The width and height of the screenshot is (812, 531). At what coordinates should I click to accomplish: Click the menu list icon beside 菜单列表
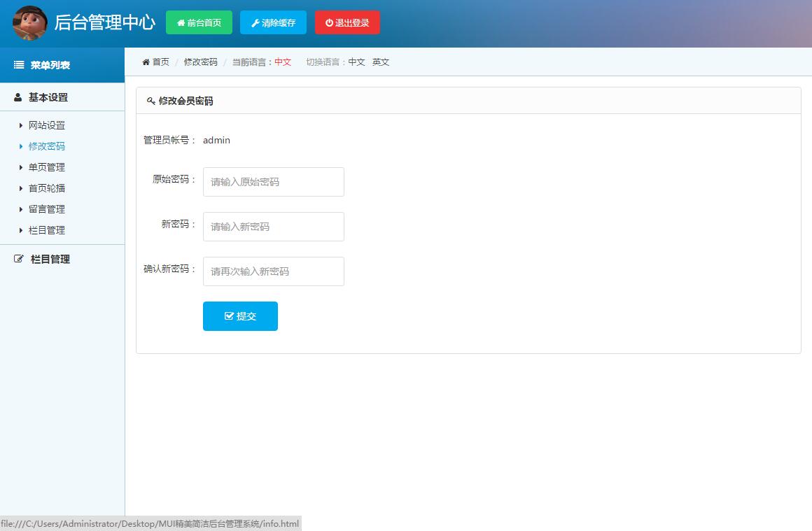pos(17,64)
